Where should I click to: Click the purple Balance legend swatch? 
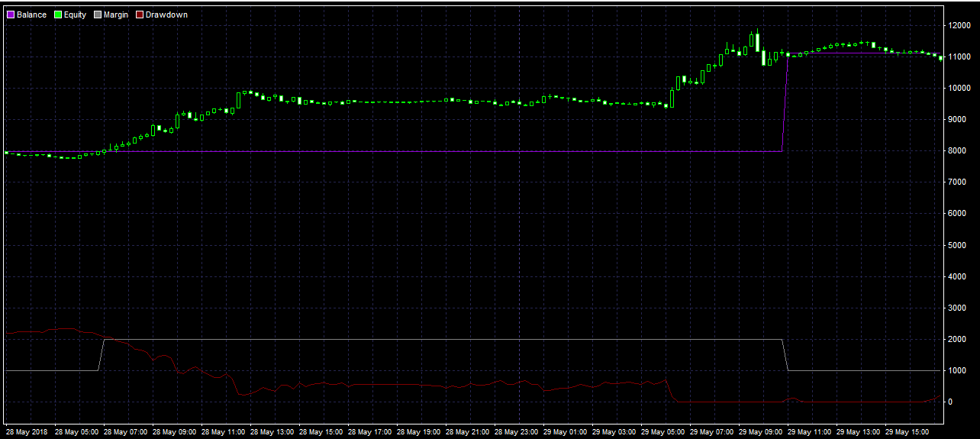click(11, 15)
